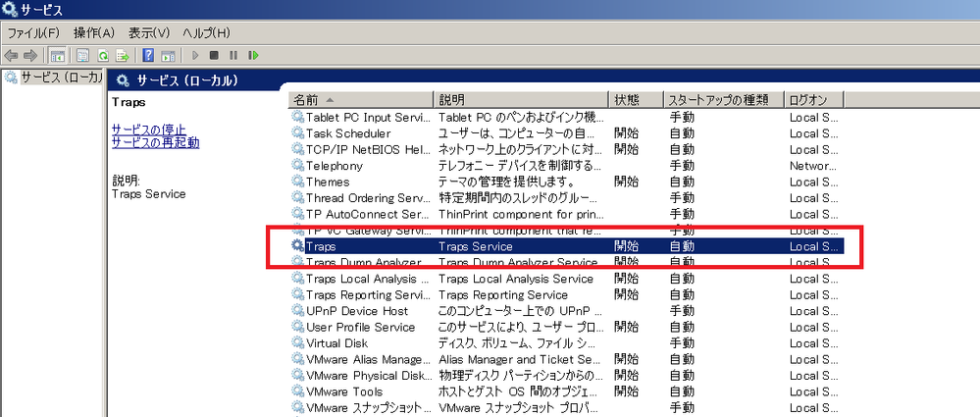
Task: Click the Traps Service description cell
Action: point(476,247)
